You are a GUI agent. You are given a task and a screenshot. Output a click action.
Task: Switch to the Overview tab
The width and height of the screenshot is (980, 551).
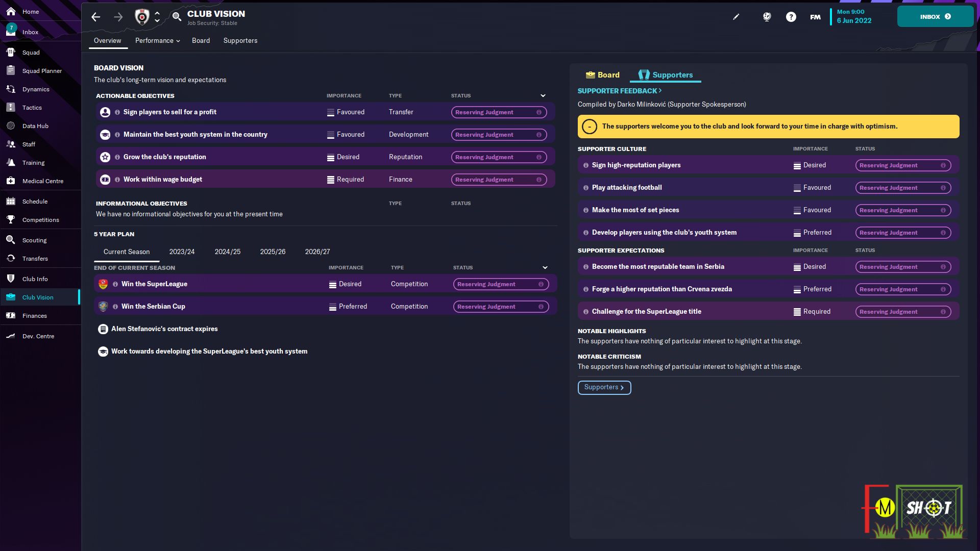[x=107, y=41]
